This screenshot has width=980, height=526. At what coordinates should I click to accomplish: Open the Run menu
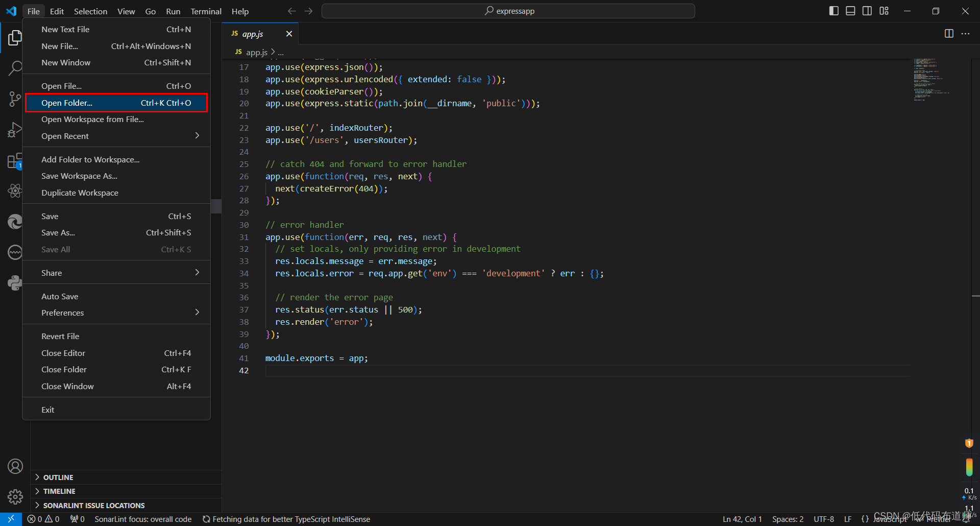point(173,11)
